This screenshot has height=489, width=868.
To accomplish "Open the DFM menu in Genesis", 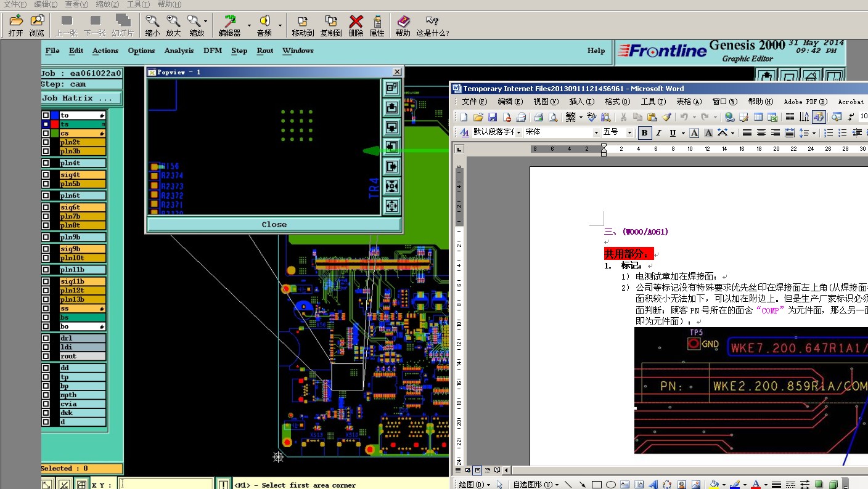I will [212, 51].
